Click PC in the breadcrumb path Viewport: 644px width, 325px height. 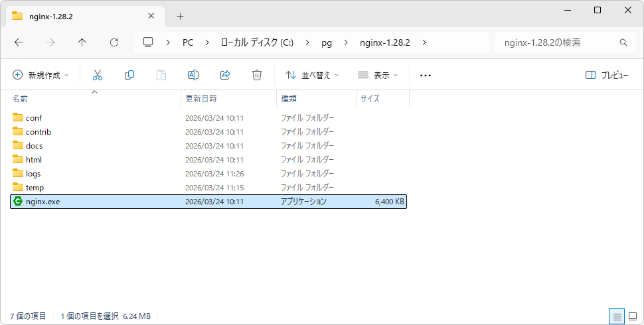(188, 42)
